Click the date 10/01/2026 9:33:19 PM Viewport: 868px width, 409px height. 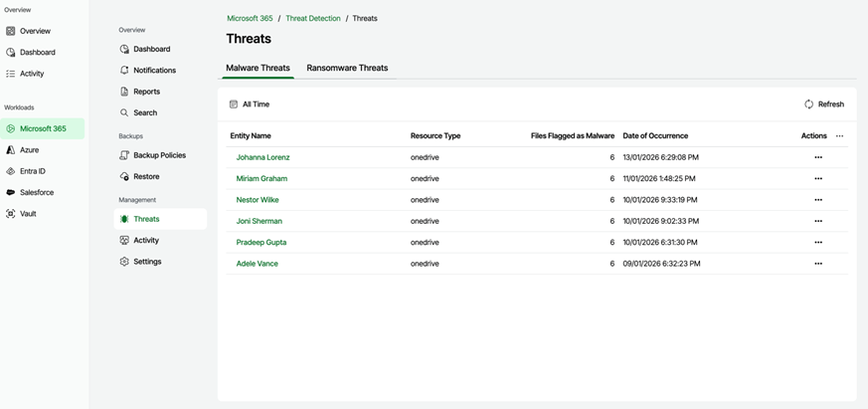660,200
